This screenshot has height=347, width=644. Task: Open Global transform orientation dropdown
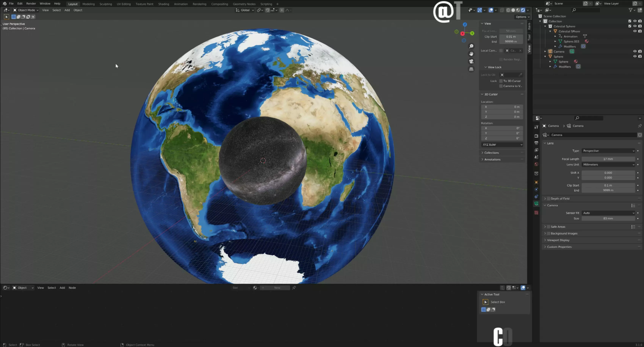245,10
